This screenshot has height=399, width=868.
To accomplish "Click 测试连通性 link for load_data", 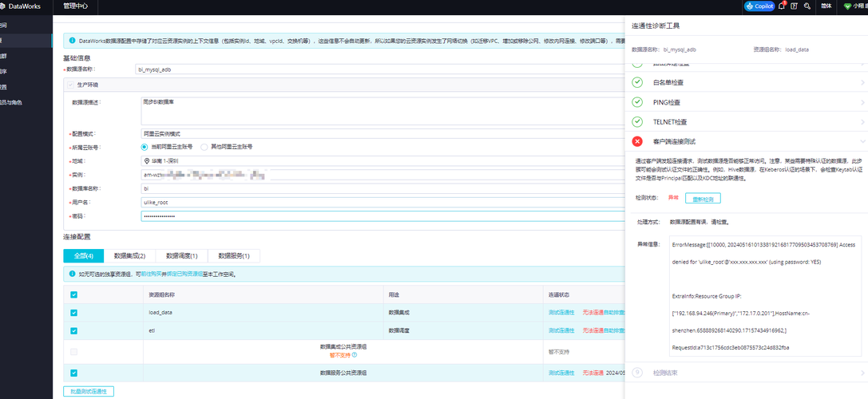I will [x=561, y=313].
